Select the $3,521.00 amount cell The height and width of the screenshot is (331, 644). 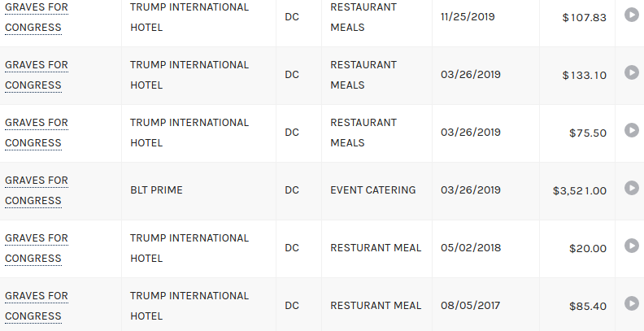577,191
